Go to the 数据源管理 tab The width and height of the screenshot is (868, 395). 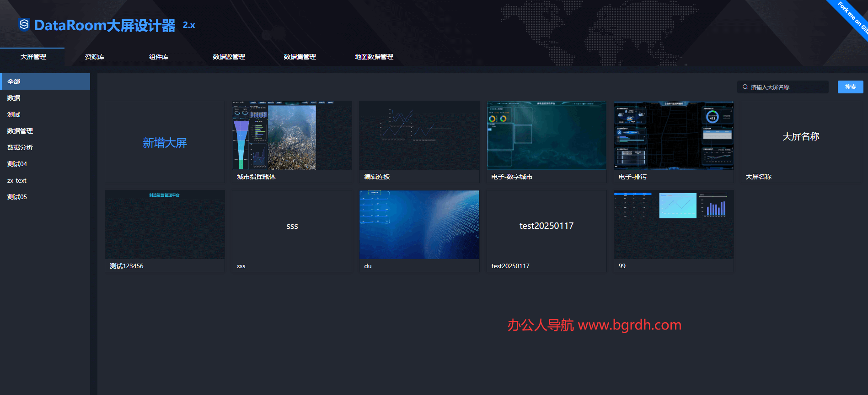[x=229, y=57]
